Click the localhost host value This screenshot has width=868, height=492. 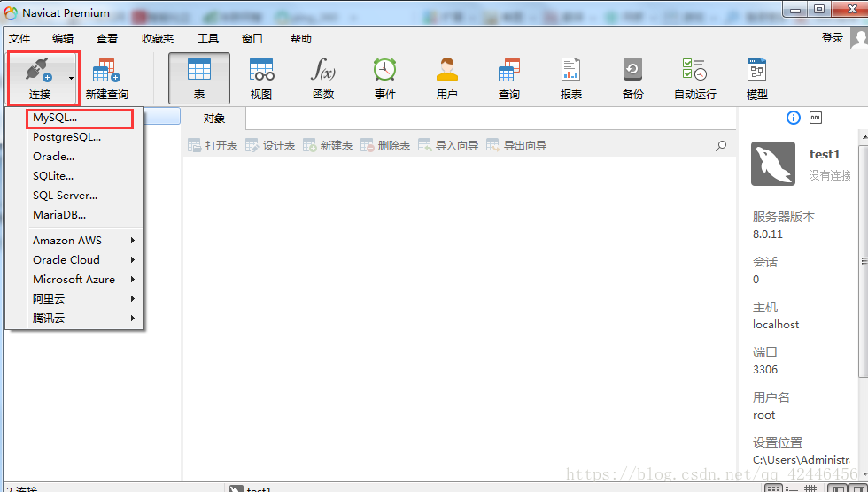tap(776, 325)
